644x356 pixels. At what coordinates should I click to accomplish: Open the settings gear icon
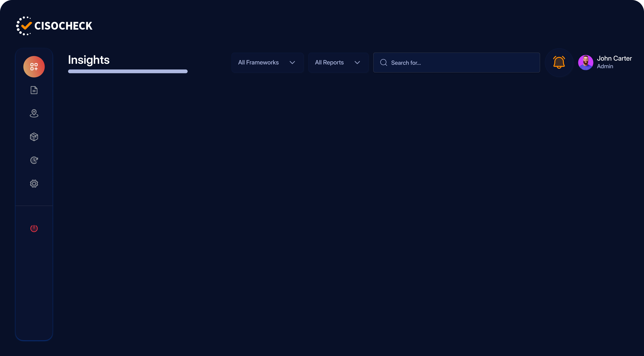tap(34, 183)
